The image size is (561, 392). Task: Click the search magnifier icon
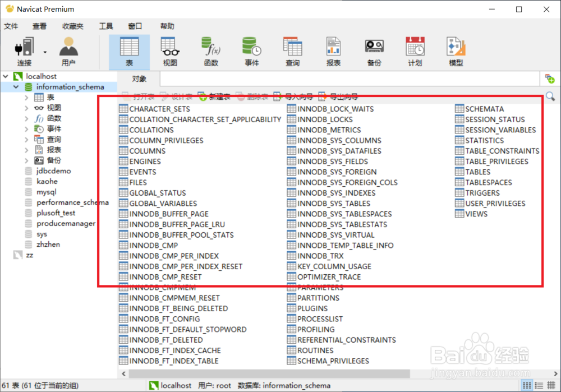coord(550,96)
